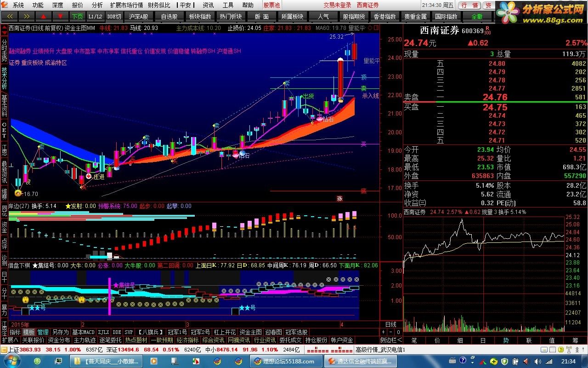The width and height of the screenshot is (588, 368).
Task: Open the 报价 menu
Action: point(78,6)
